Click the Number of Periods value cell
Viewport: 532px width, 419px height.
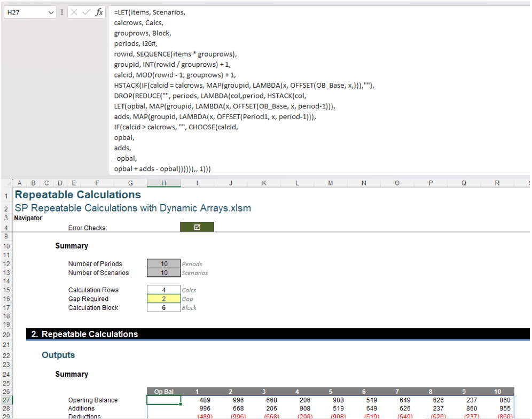coord(163,263)
